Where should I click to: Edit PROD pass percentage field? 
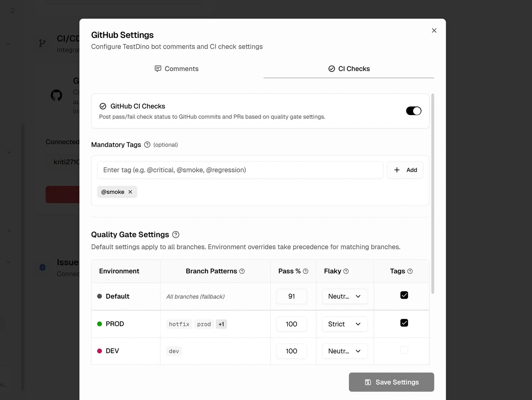[x=291, y=324]
